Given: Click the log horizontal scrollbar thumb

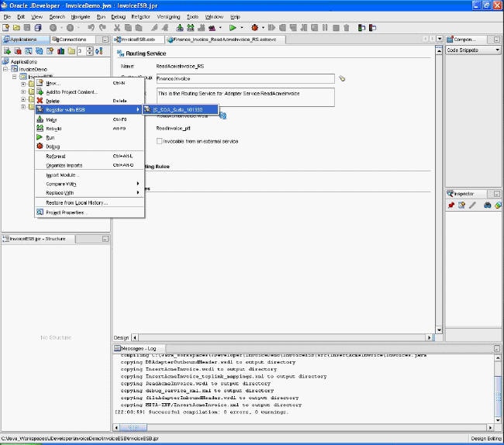Looking at the screenshot, I should pyautogui.click(x=133, y=427).
